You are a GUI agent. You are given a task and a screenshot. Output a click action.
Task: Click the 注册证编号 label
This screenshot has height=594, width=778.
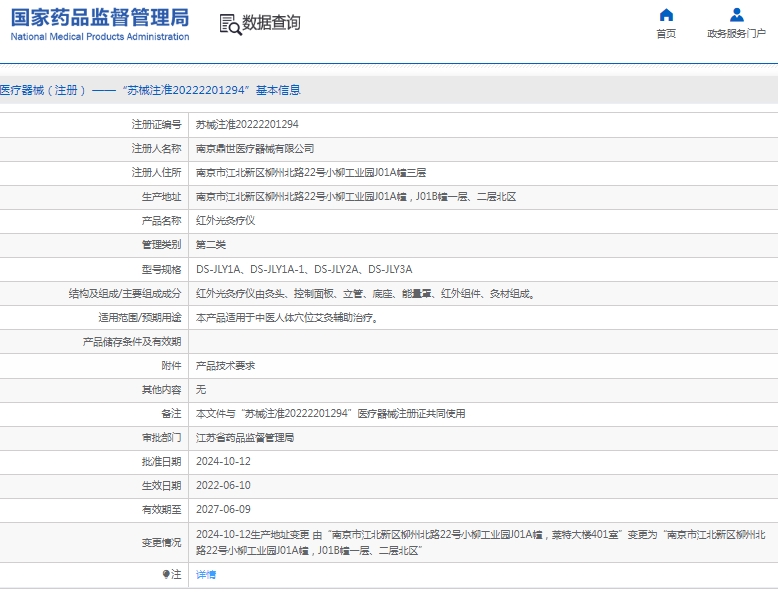click(156, 125)
